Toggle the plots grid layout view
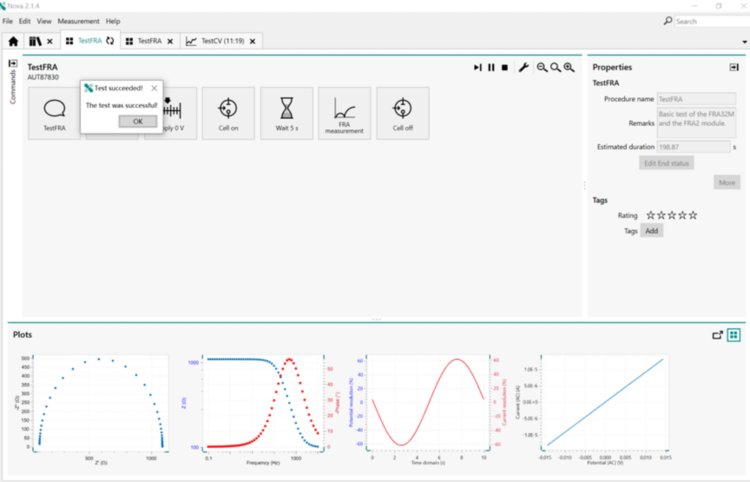Image resolution: width=750 pixels, height=482 pixels. coord(733,335)
